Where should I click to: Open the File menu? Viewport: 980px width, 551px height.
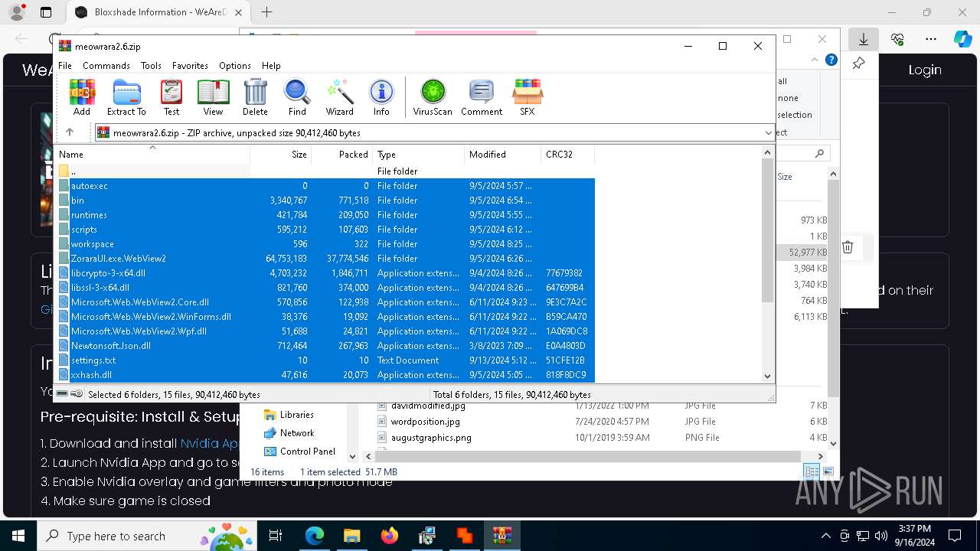65,66
